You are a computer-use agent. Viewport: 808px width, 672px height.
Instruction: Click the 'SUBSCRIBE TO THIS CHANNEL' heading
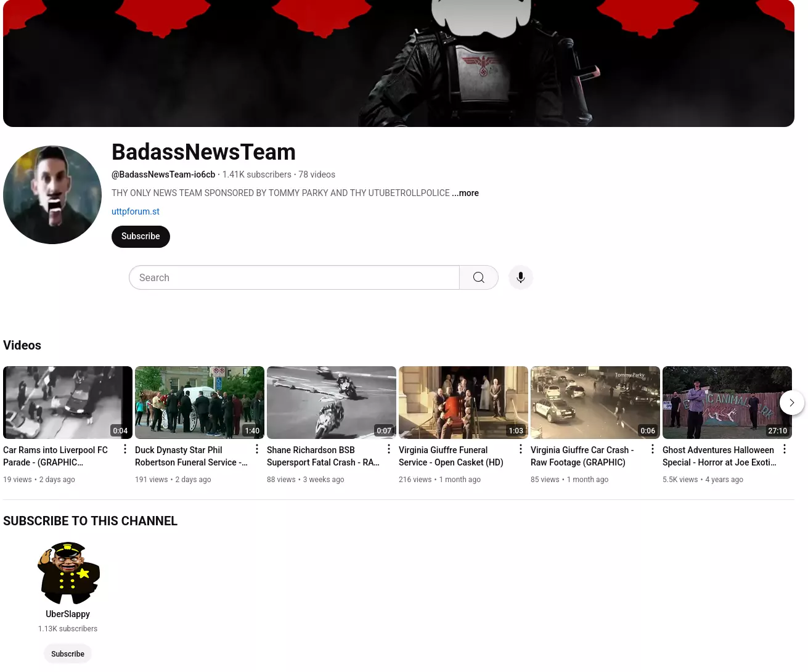90,521
